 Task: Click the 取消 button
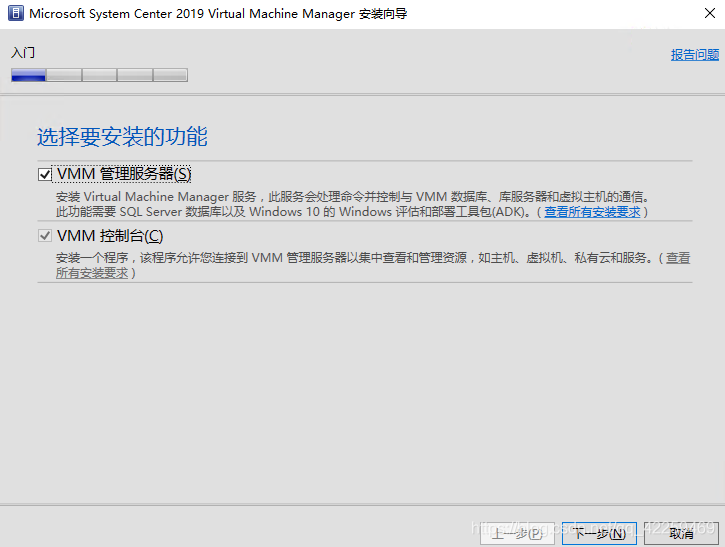pyautogui.click(x=681, y=534)
